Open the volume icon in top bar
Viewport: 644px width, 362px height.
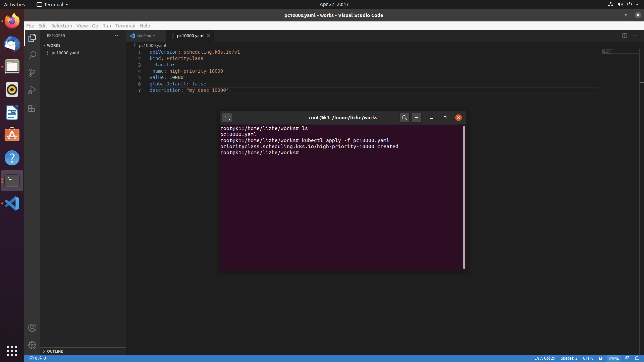tap(620, 4)
